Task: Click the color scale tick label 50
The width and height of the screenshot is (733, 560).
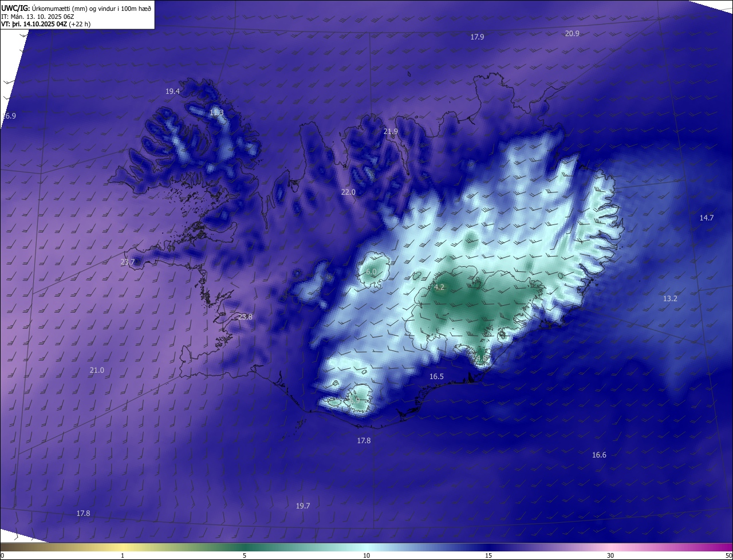Action: 728,555
